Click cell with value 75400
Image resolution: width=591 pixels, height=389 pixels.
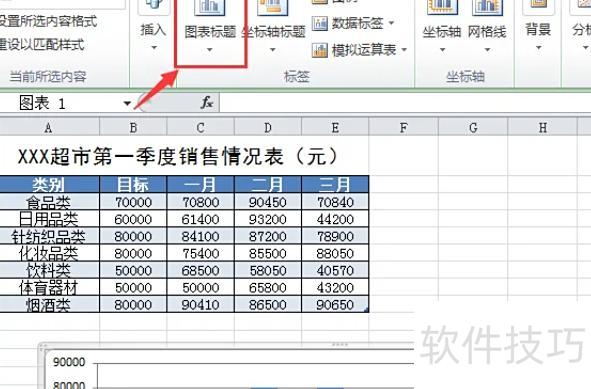pos(201,253)
